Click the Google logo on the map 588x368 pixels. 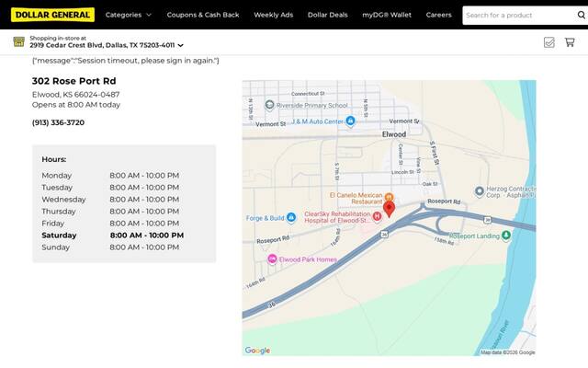point(257,350)
